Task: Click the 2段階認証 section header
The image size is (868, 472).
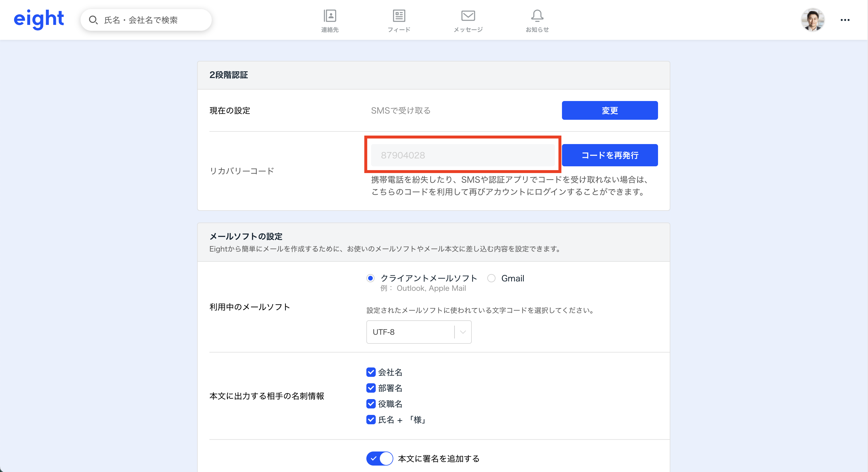Action: point(228,75)
